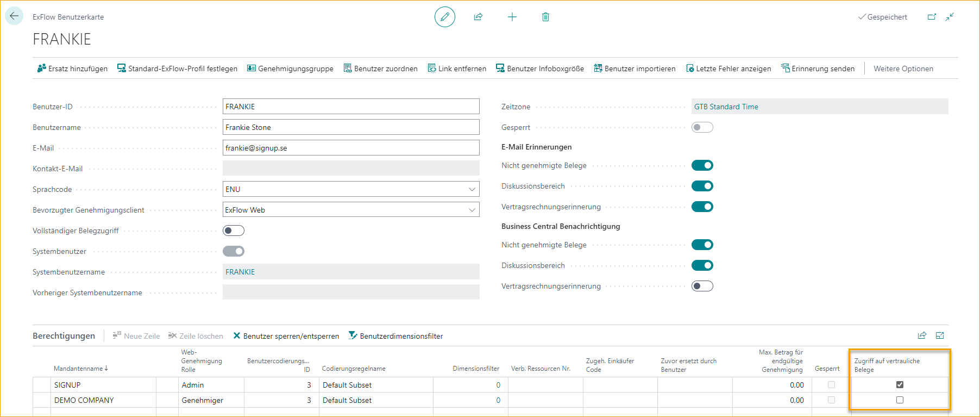This screenshot has height=417, width=980.
Task: Delete the user card with the trash icon
Action: [x=545, y=17]
